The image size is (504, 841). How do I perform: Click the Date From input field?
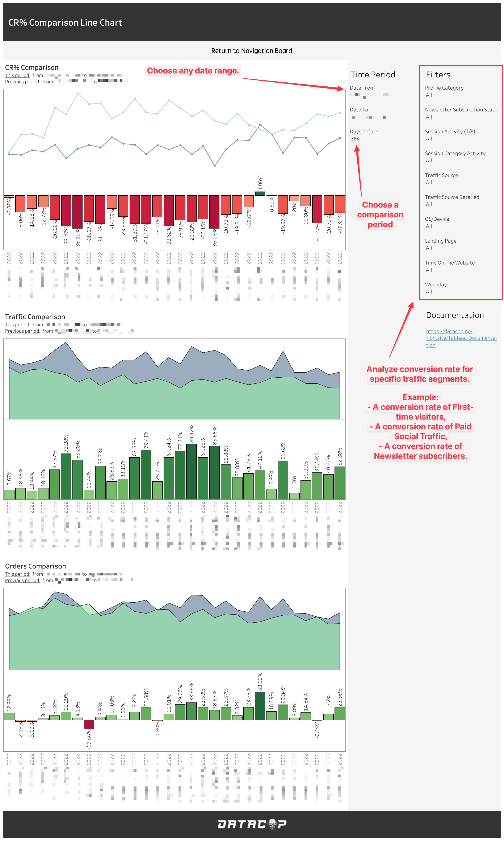click(369, 95)
